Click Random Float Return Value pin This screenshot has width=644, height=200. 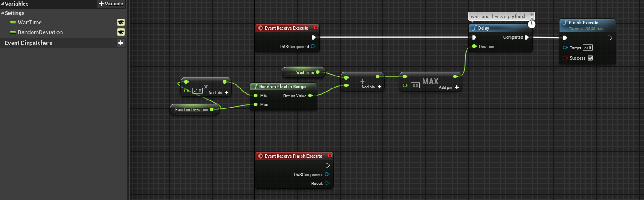[x=310, y=96]
